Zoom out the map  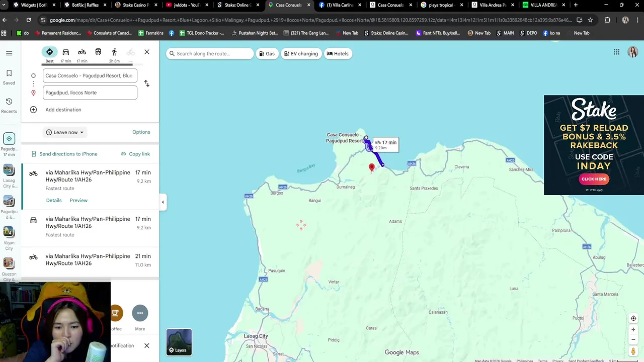click(633, 339)
